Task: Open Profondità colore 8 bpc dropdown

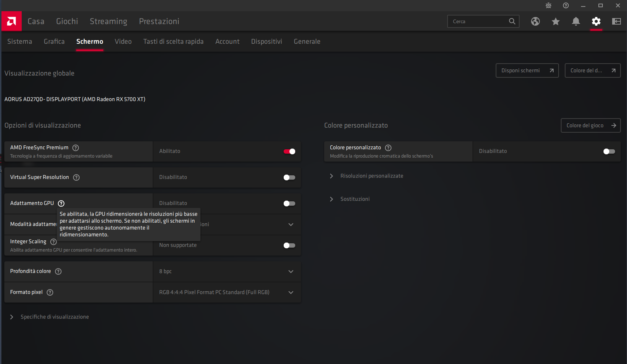Action: pyautogui.click(x=227, y=271)
